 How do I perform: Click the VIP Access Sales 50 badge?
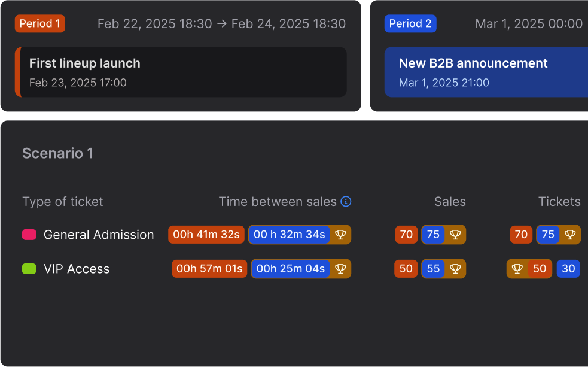(x=406, y=269)
